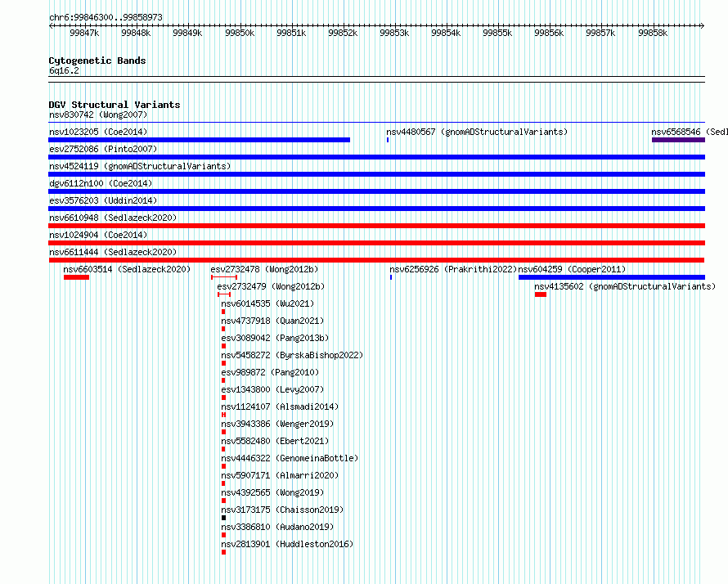Open nsv4737918 (Quan2021) label
728x584 pixels.
point(272,321)
